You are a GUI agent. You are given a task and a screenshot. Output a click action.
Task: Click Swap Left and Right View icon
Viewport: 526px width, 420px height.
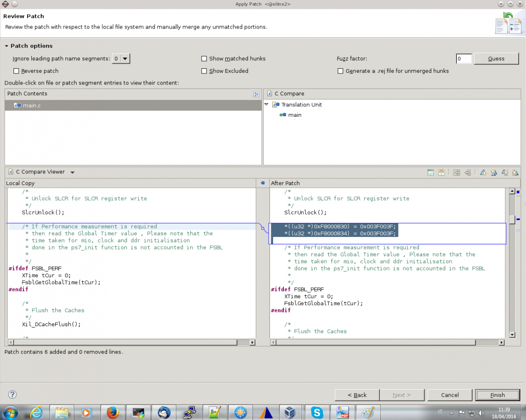pyautogui.click(x=441, y=172)
